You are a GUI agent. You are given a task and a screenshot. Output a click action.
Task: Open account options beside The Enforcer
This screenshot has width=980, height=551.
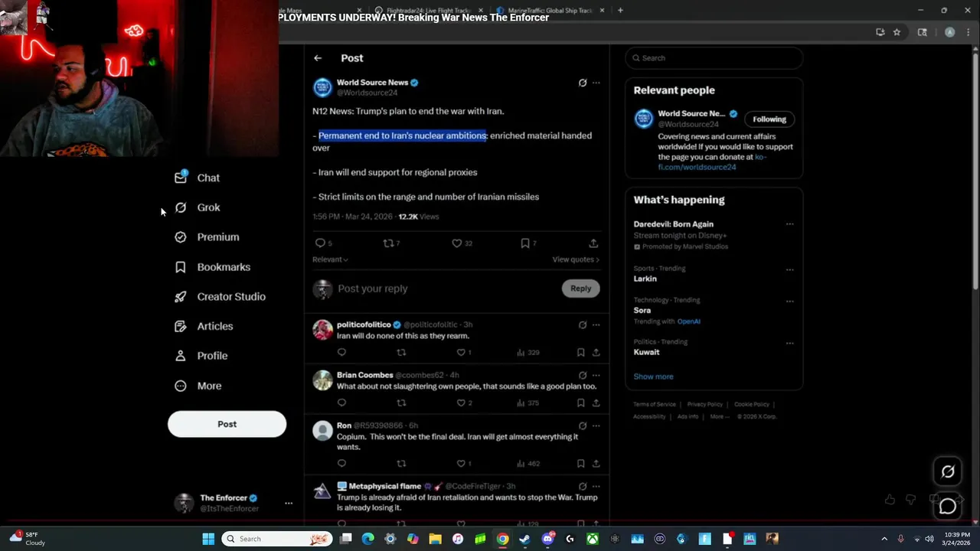[x=289, y=503]
